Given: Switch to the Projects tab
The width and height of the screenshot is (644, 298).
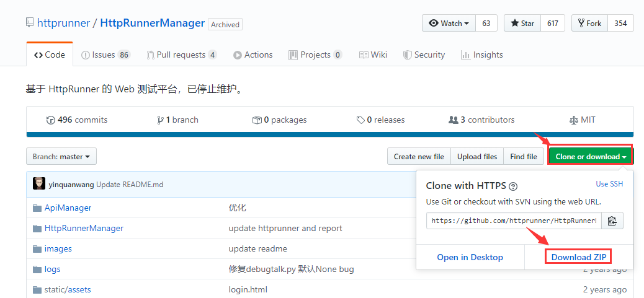Looking at the screenshot, I should click(315, 55).
